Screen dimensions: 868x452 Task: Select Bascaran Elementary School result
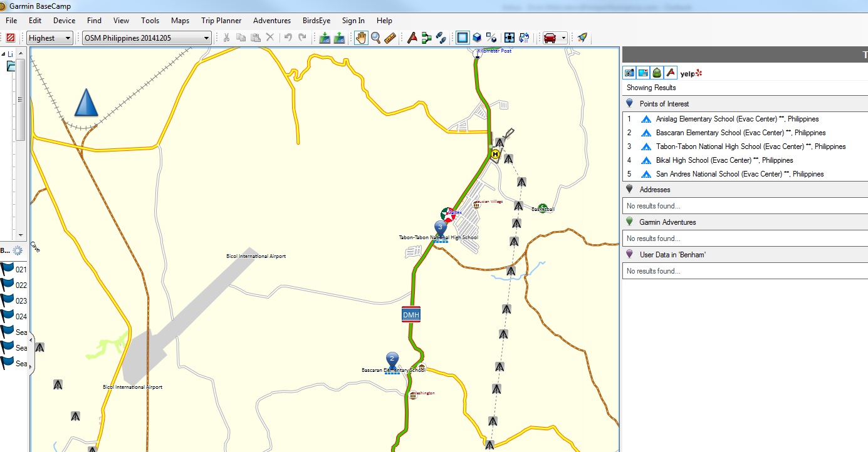click(745, 133)
